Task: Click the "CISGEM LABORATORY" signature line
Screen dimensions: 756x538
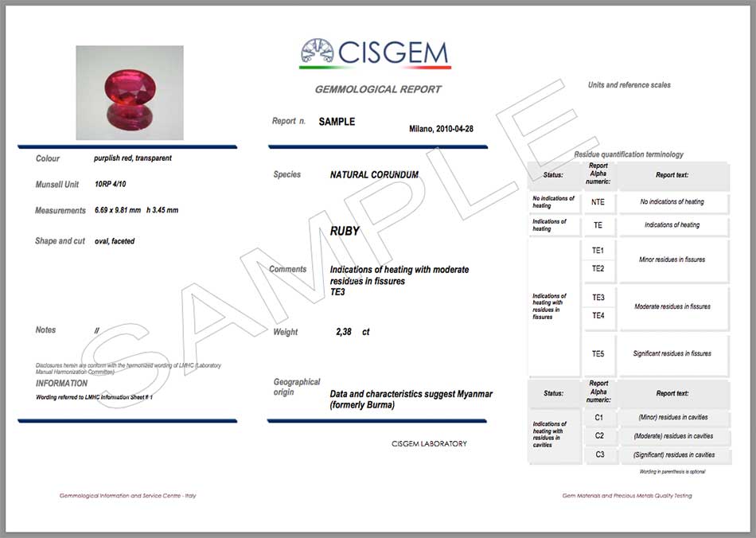Action: tap(429, 444)
